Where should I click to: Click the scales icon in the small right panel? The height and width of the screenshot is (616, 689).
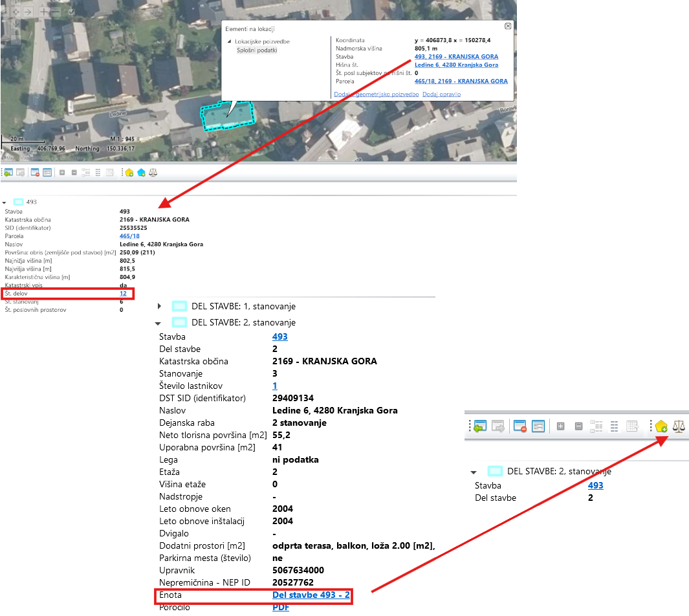coord(679,426)
